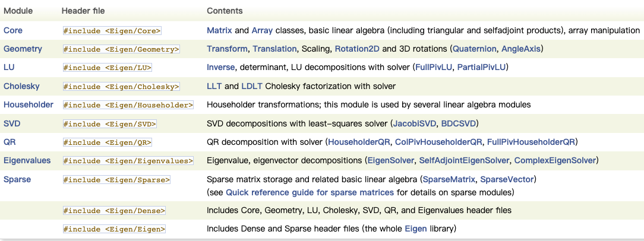Open the Cholesky module page

point(21,86)
